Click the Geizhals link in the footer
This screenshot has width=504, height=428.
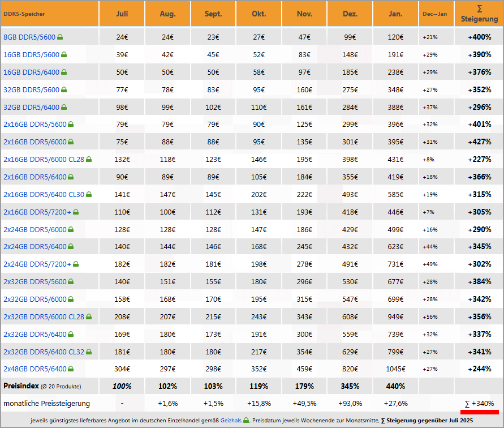click(x=230, y=421)
